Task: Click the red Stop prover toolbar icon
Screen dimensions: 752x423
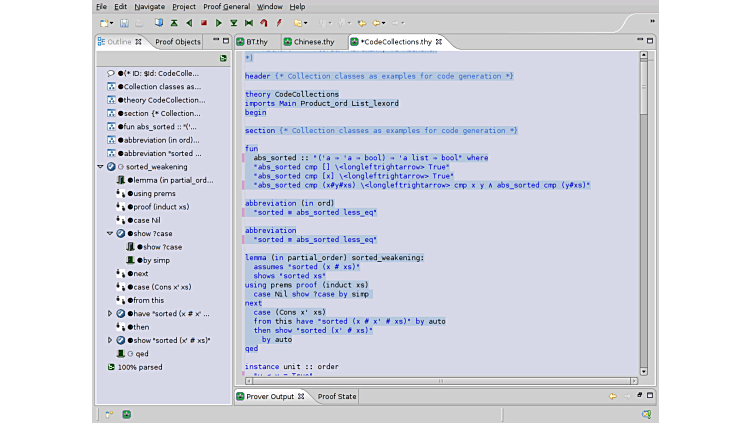Action: (x=204, y=22)
